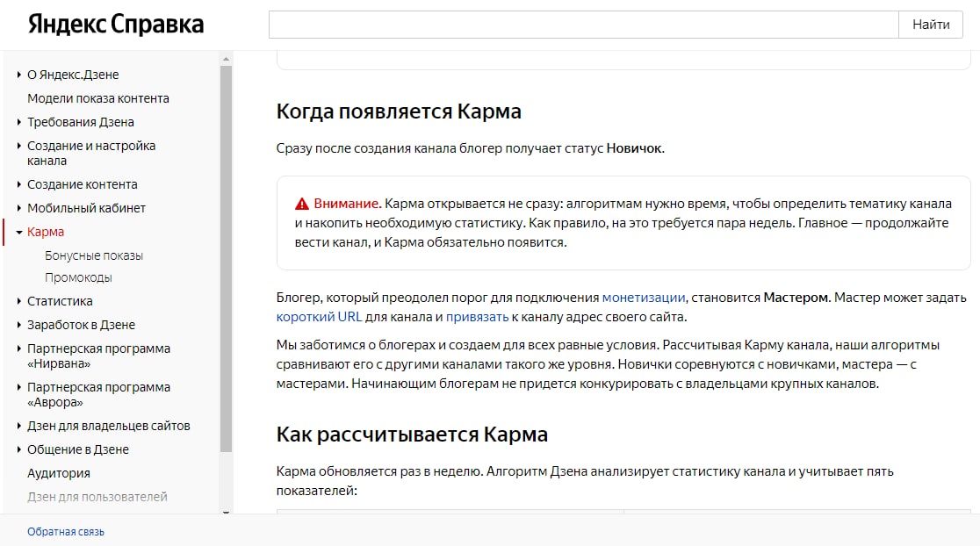This screenshot has height=546, width=980.
Task: Click the sidebar scrollbar thumb
Action: (x=227, y=259)
